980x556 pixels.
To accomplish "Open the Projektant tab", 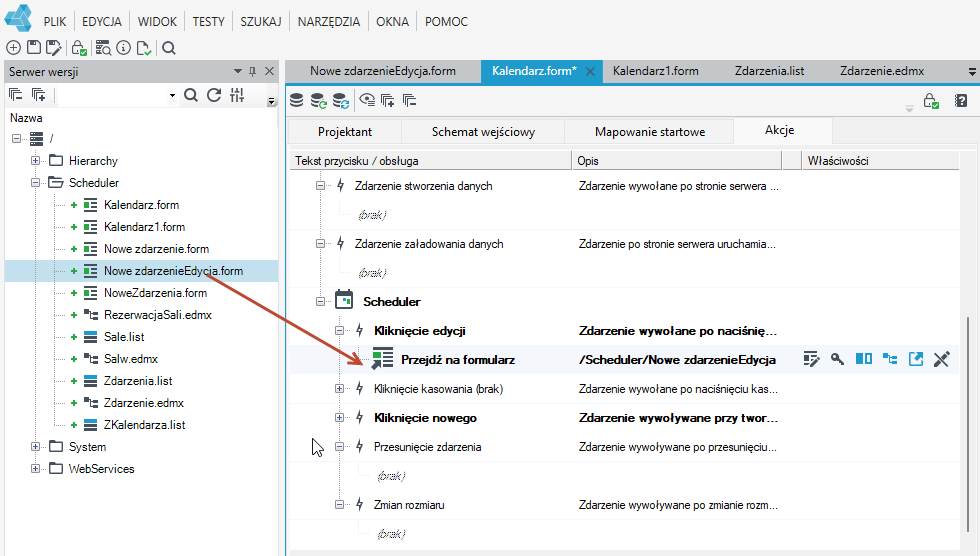I will pyautogui.click(x=344, y=132).
